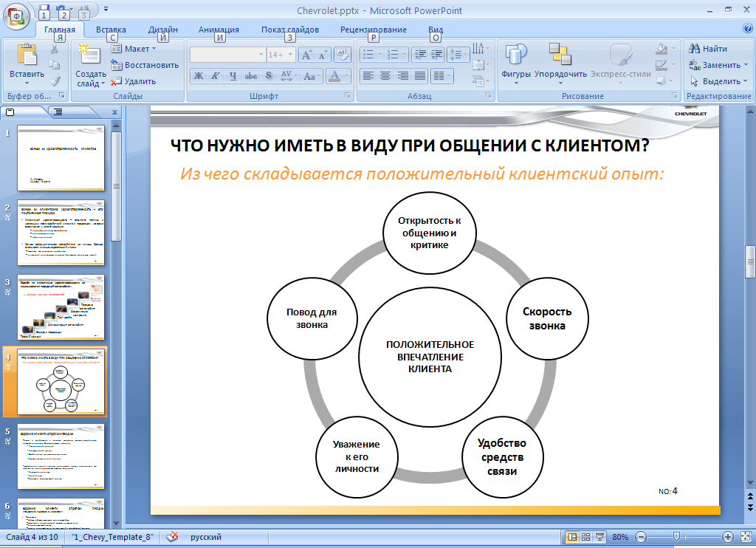Switch to the outline tab in the slides pane
Viewport: 756px width, 548px height.
pyautogui.click(x=58, y=112)
